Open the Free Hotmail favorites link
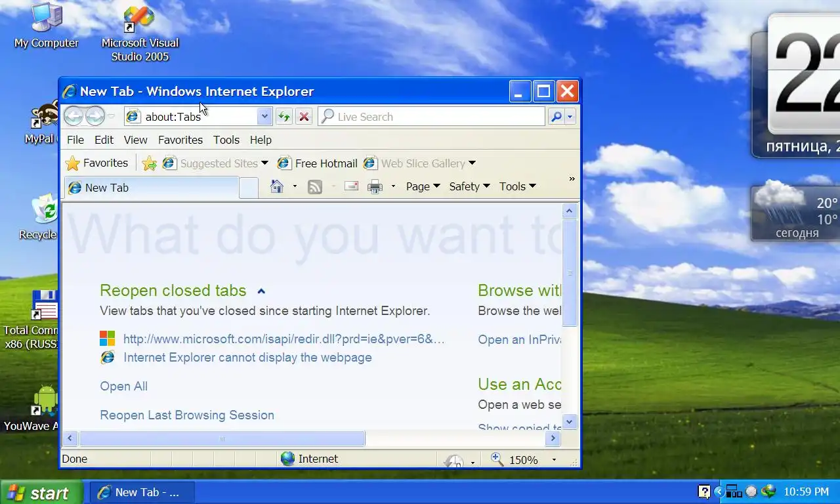 pos(318,163)
